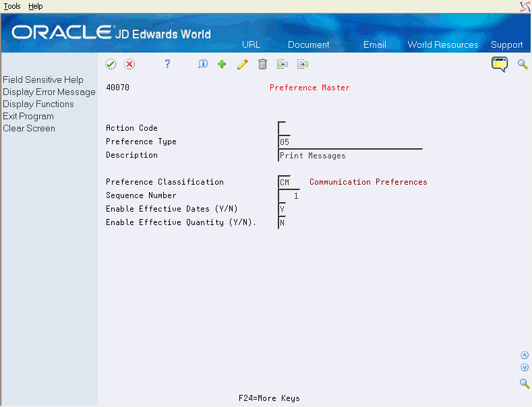Select Display Functions option

(x=38, y=104)
